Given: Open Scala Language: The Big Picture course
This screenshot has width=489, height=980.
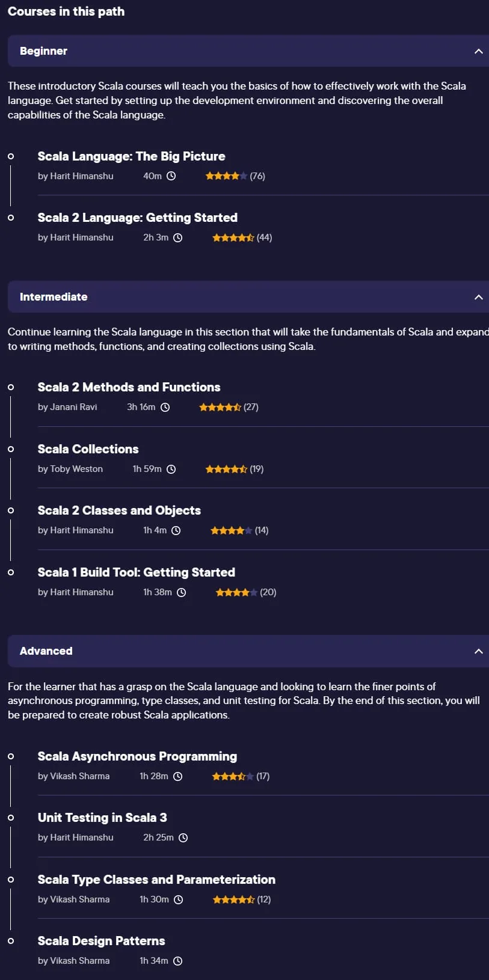Looking at the screenshot, I should (x=131, y=156).
